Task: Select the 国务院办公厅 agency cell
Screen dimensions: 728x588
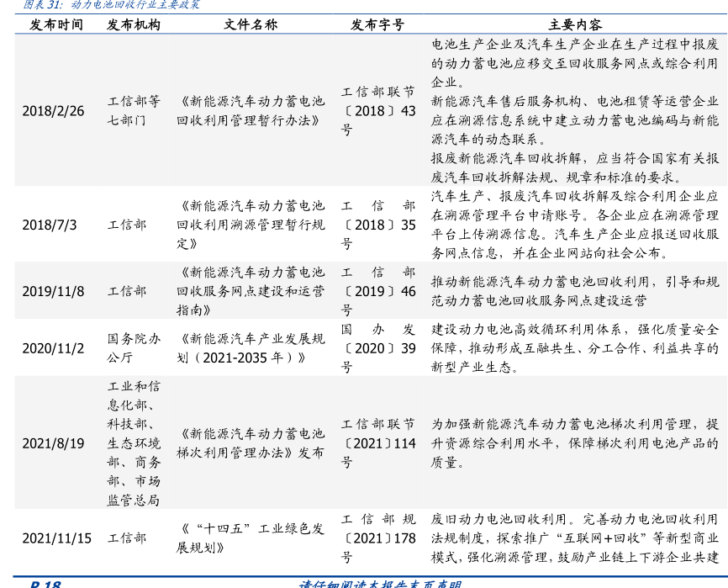Action: tap(133, 348)
